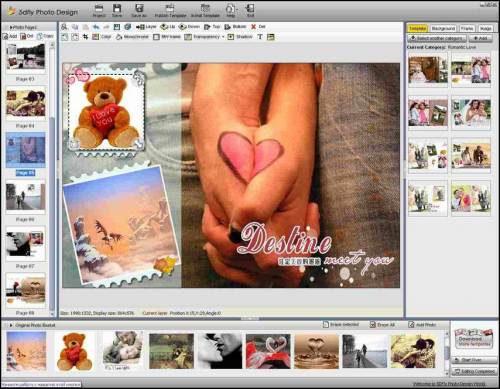The width and height of the screenshot is (500, 389).
Task: Click the Save As icon
Action: [139, 11]
